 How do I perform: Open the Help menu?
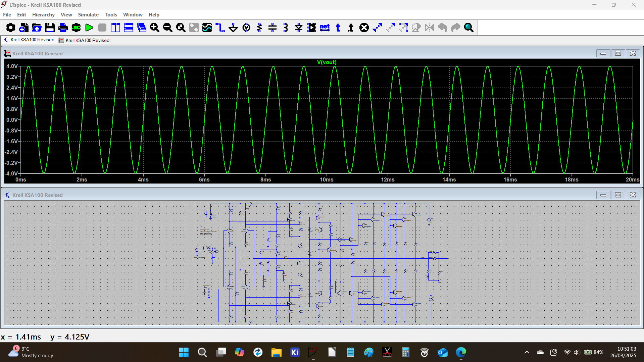click(x=154, y=15)
